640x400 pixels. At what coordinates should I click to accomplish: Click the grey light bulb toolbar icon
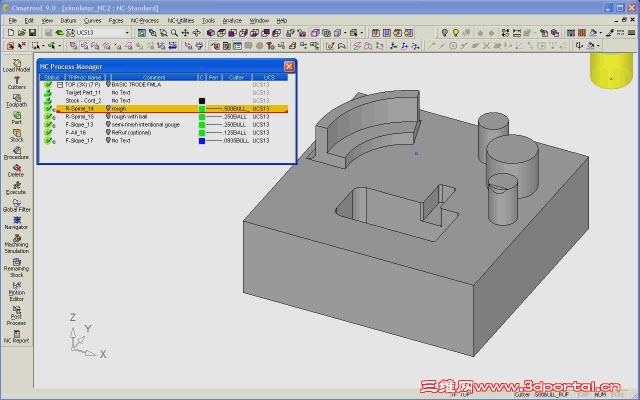(444, 33)
